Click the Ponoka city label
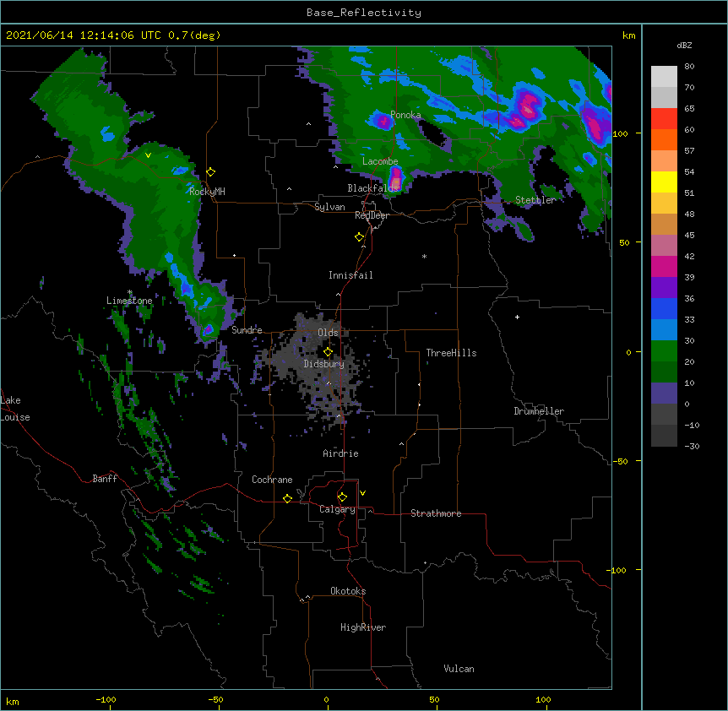728x711 pixels. click(405, 115)
